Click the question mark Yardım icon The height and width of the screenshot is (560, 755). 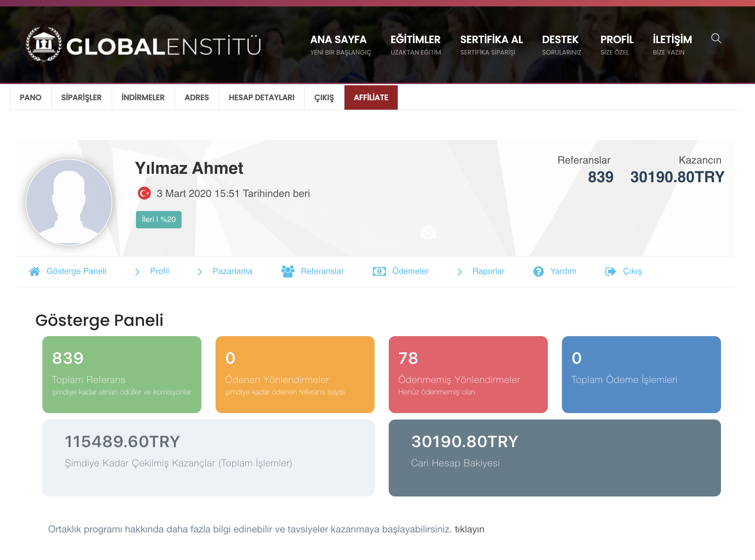click(x=538, y=271)
